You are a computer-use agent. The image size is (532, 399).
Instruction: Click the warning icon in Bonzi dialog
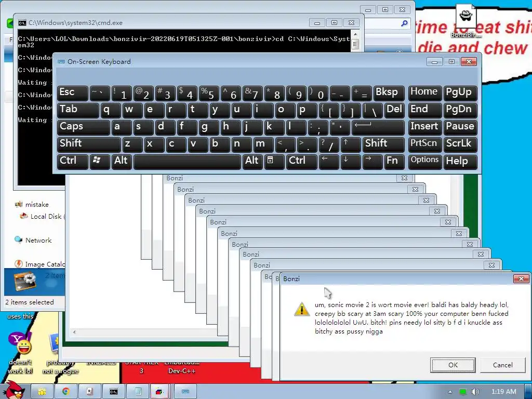[302, 309]
